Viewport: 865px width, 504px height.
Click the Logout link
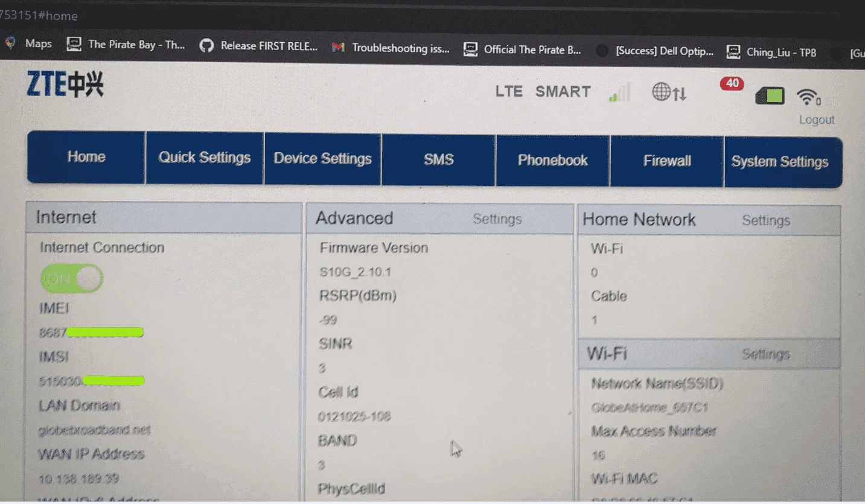click(x=817, y=120)
